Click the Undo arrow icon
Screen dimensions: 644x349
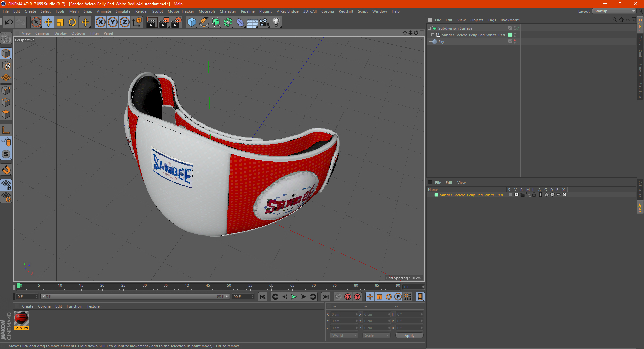click(9, 22)
